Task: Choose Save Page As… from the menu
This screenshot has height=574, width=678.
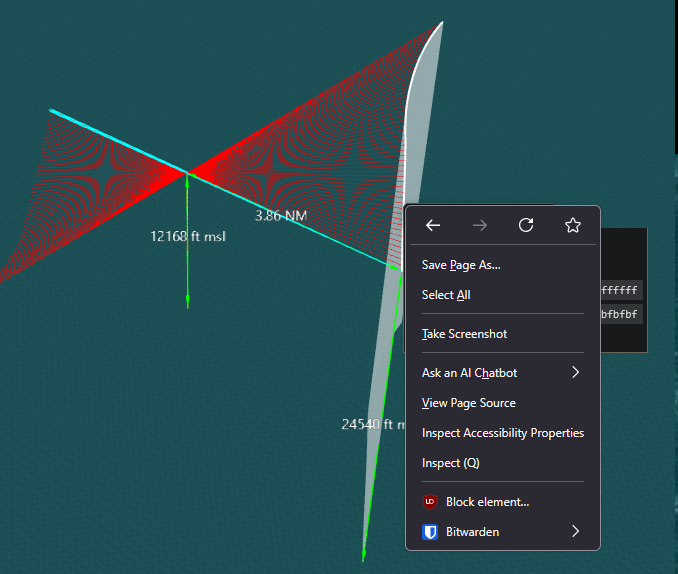Action: [x=461, y=265]
